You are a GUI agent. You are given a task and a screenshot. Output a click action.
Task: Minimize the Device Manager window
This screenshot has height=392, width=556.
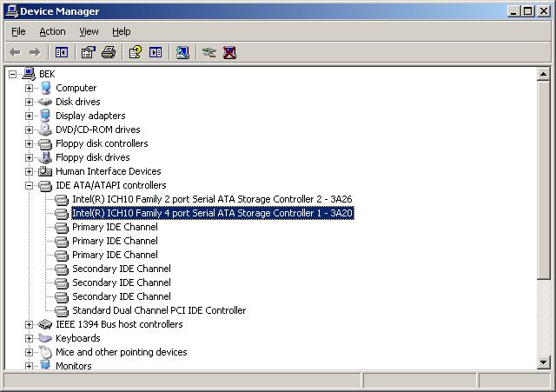(x=513, y=11)
